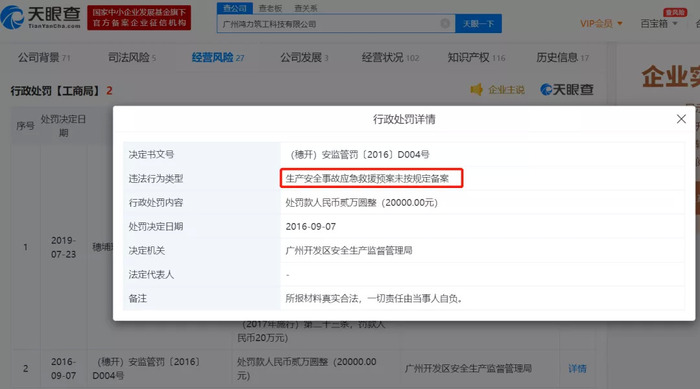Expand the 百宝箱 dropdown menu
Viewport: 700px width, 389px height.
pyautogui.click(x=659, y=24)
